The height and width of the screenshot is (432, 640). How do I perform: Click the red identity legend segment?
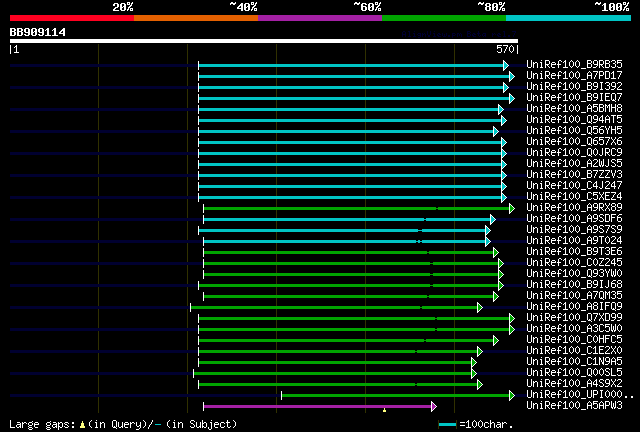72,18
